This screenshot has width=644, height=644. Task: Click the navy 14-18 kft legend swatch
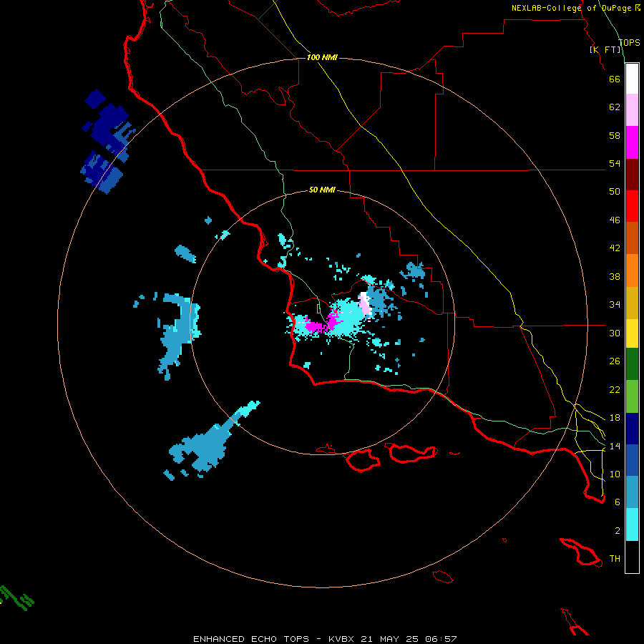(x=632, y=429)
